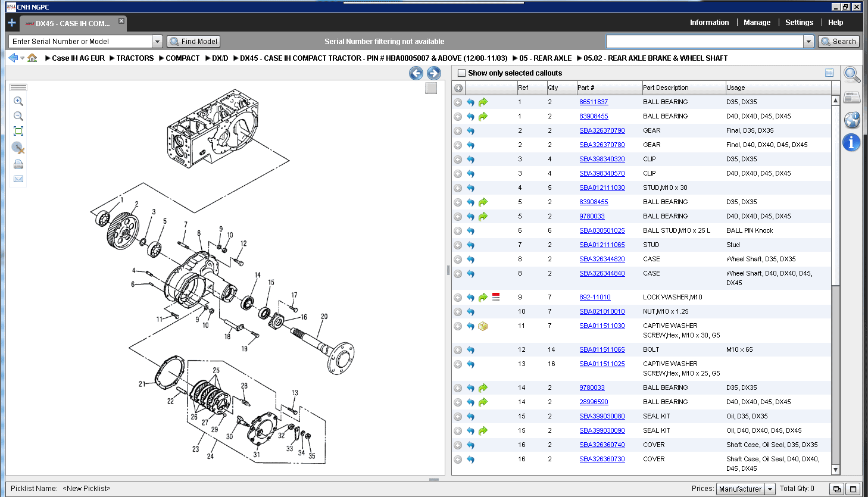868x497 pixels.
Task: Click the zoom out magnifier icon
Action: click(x=18, y=116)
